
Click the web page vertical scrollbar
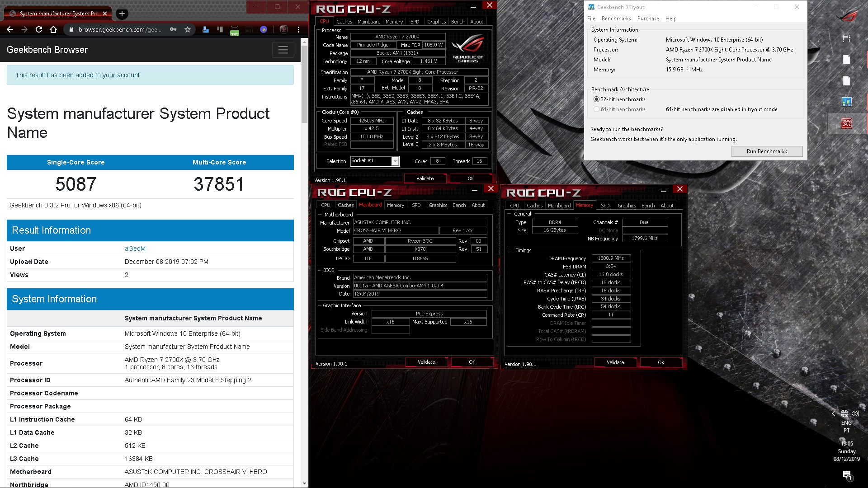point(304,84)
